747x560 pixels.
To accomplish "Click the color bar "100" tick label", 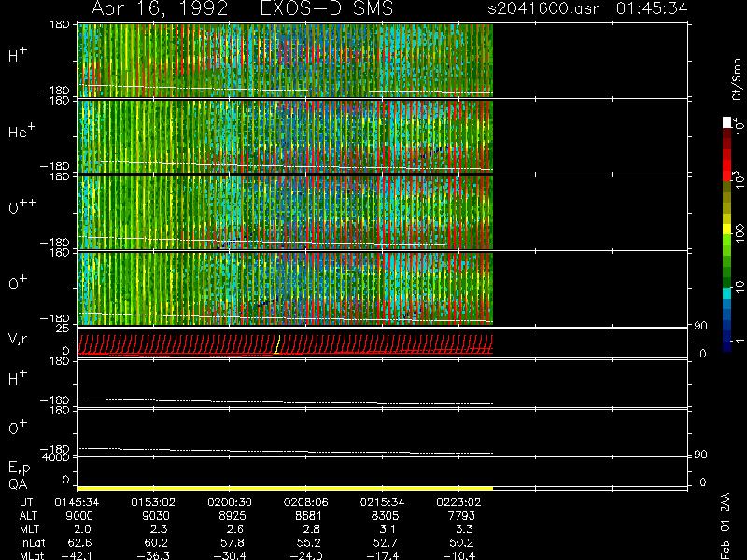I will (x=739, y=234).
